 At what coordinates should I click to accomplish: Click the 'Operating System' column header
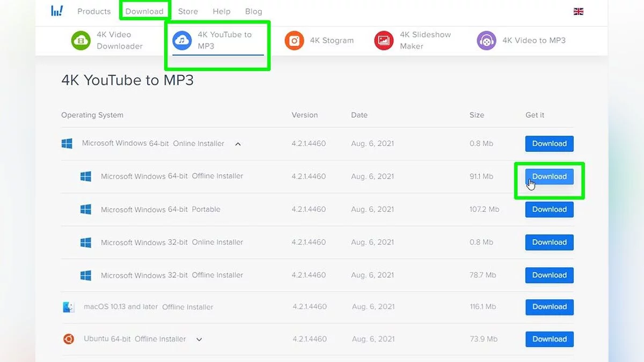92,115
